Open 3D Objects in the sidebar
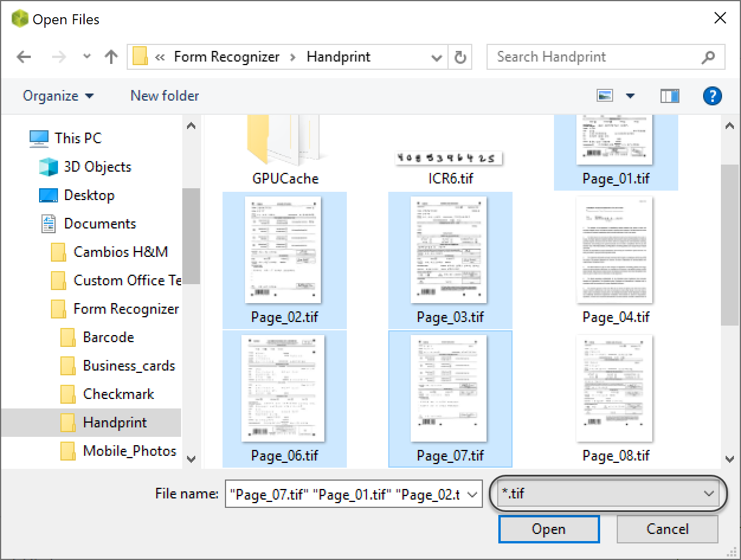 pyautogui.click(x=98, y=167)
